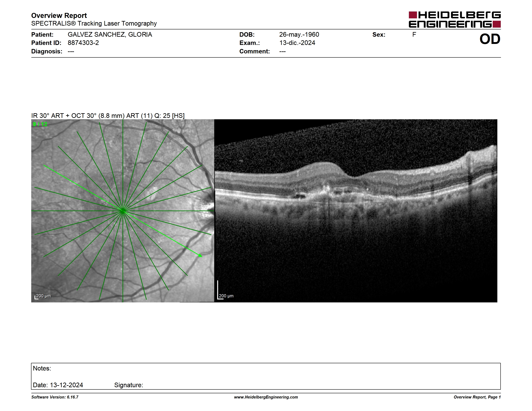The width and height of the screenshot is (532, 411).
Task: Click the infrared fundus image
Action: pos(123,211)
